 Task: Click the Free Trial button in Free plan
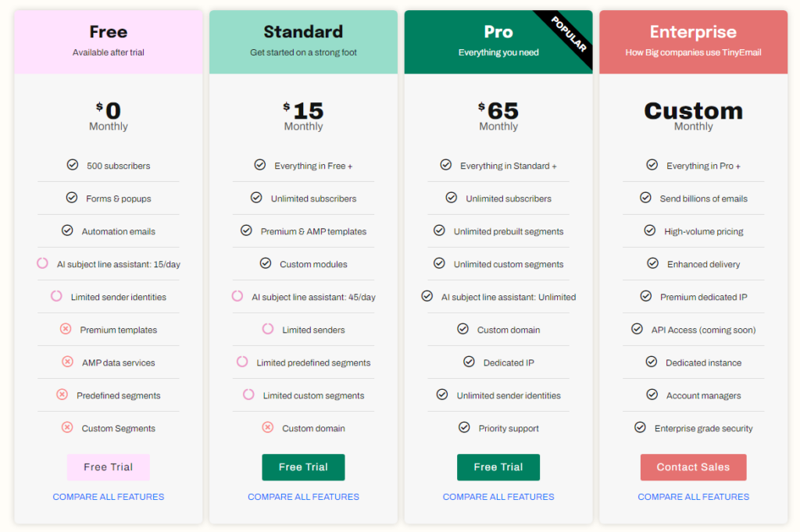pos(108,466)
